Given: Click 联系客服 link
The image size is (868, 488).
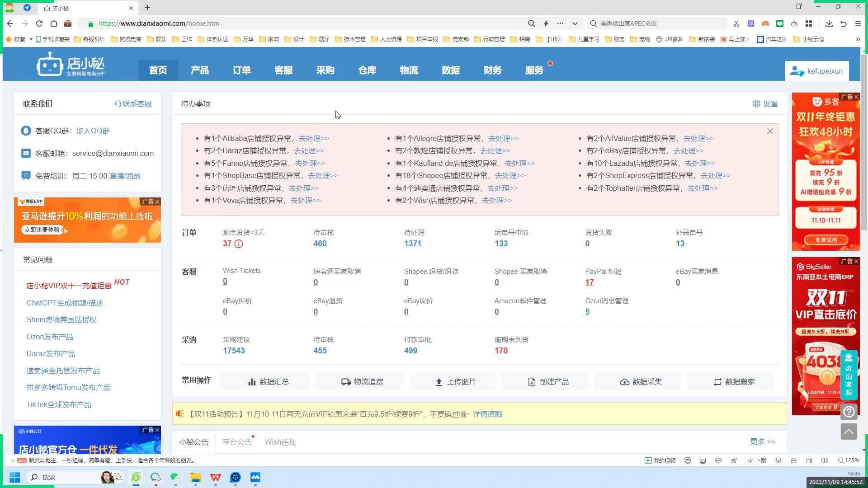Looking at the screenshot, I should point(133,104).
